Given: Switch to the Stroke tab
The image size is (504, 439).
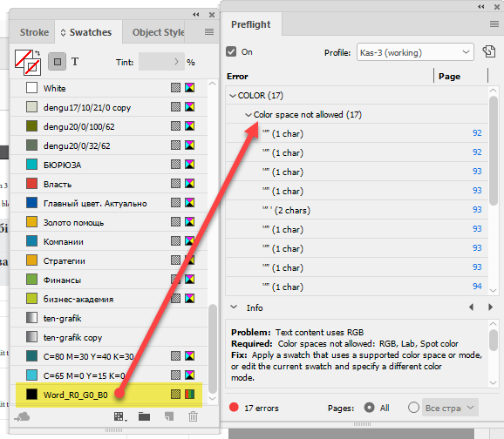Looking at the screenshot, I should (x=34, y=32).
